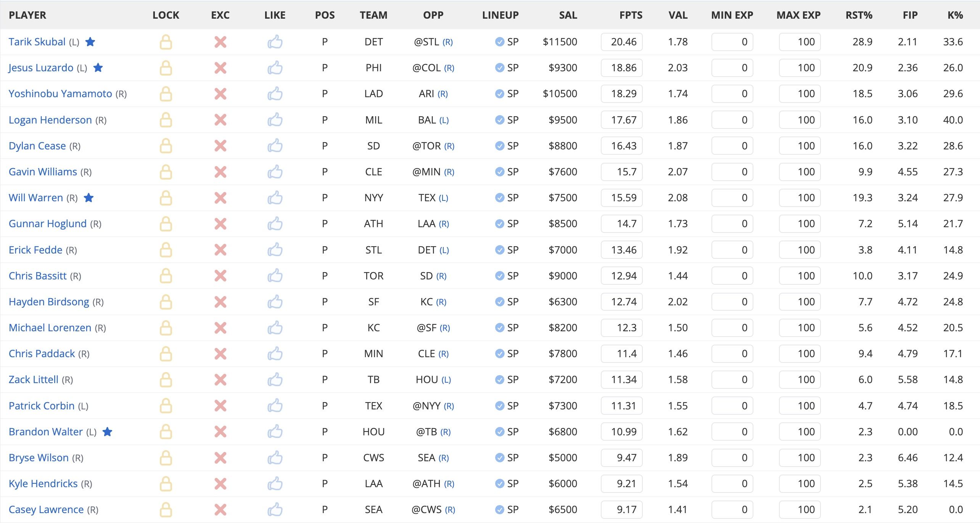Edit Jesus Luzardo Min Exp field
This screenshot has height=523, width=980.
(x=732, y=68)
